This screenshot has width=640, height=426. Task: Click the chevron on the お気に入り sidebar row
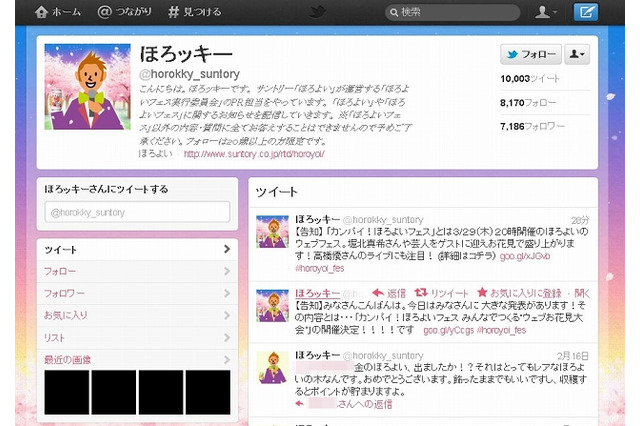tap(227, 315)
